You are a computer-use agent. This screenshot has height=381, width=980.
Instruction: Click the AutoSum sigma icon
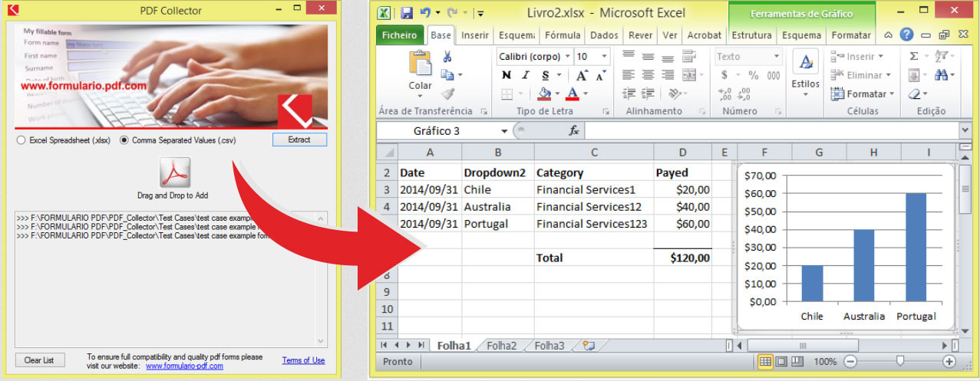click(x=913, y=56)
